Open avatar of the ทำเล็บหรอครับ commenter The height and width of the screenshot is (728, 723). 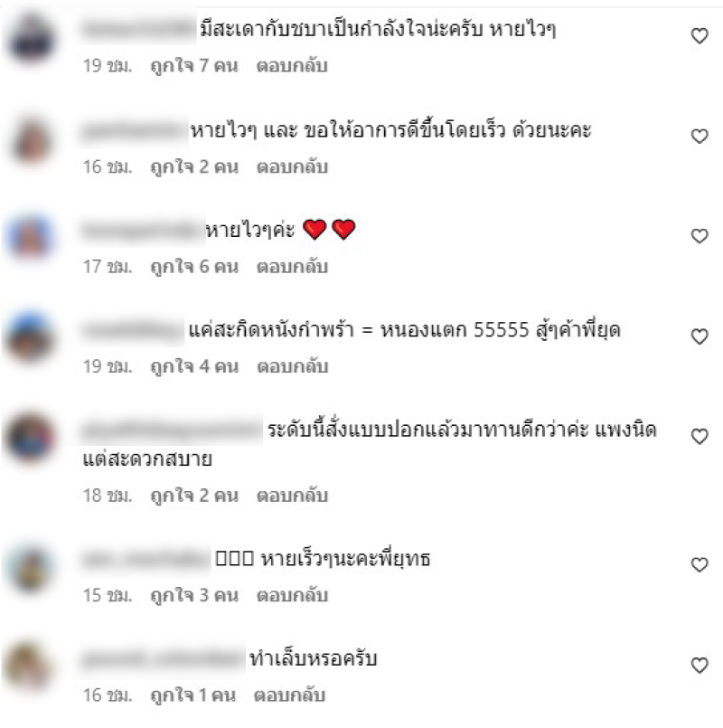click(x=29, y=667)
